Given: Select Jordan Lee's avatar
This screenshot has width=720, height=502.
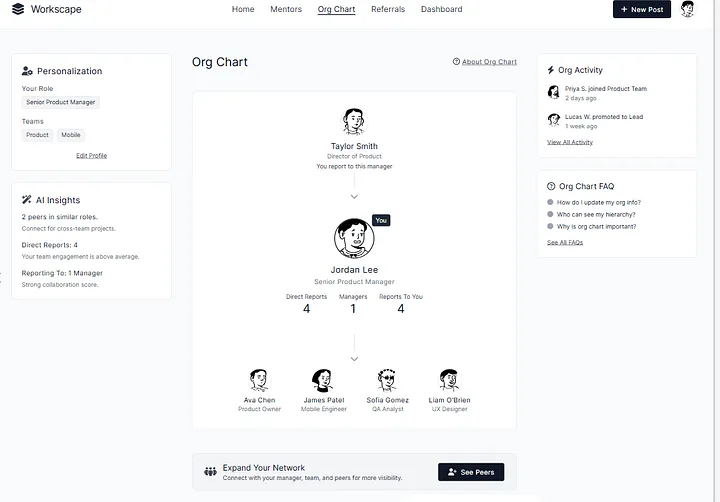Looking at the screenshot, I should 354,238.
